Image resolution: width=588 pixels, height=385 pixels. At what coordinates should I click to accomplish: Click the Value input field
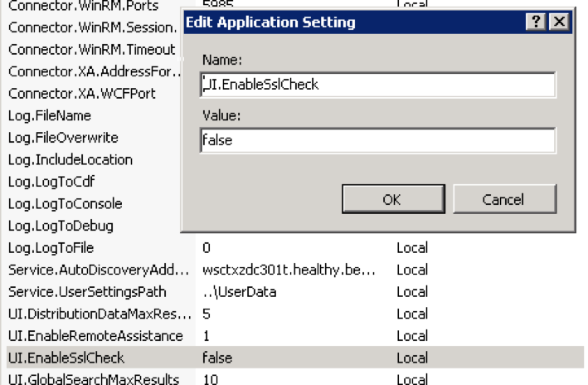[378, 140]
